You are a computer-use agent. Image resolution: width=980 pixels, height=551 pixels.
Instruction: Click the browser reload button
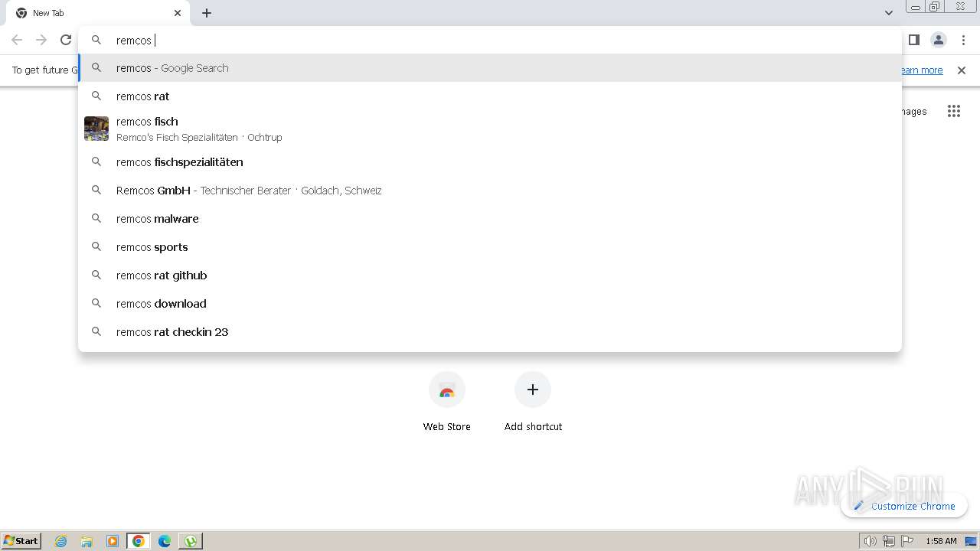(x=66, y=40)
